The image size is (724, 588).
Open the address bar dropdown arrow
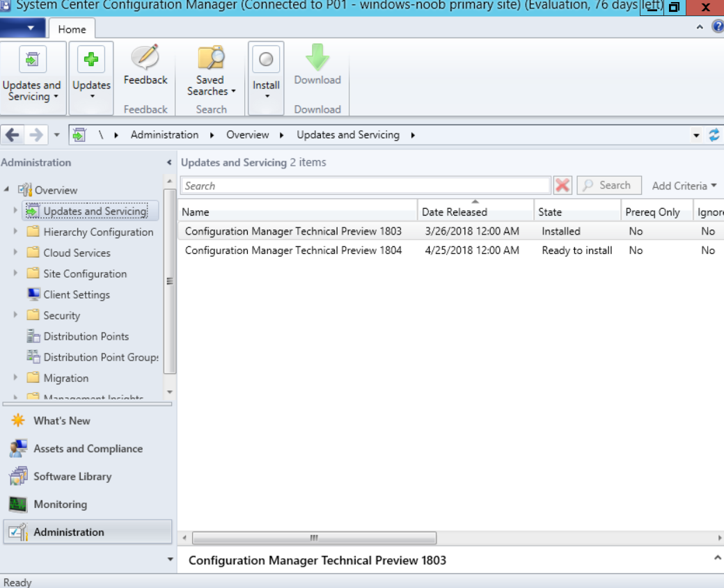click(x=696, y=135)
